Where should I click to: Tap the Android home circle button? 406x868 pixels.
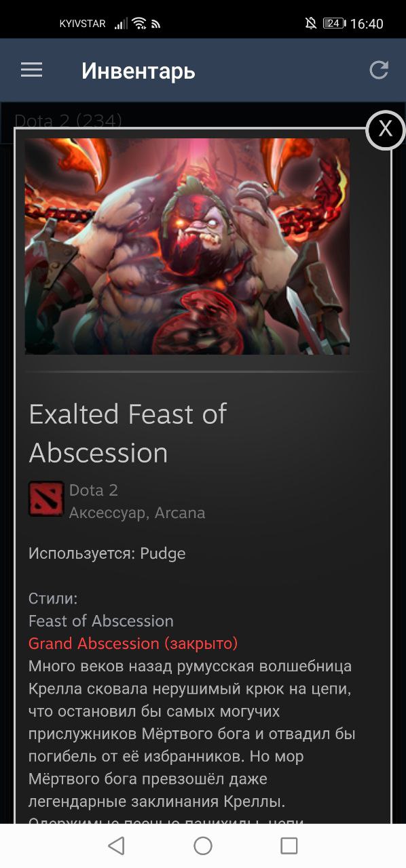point(203,845)
